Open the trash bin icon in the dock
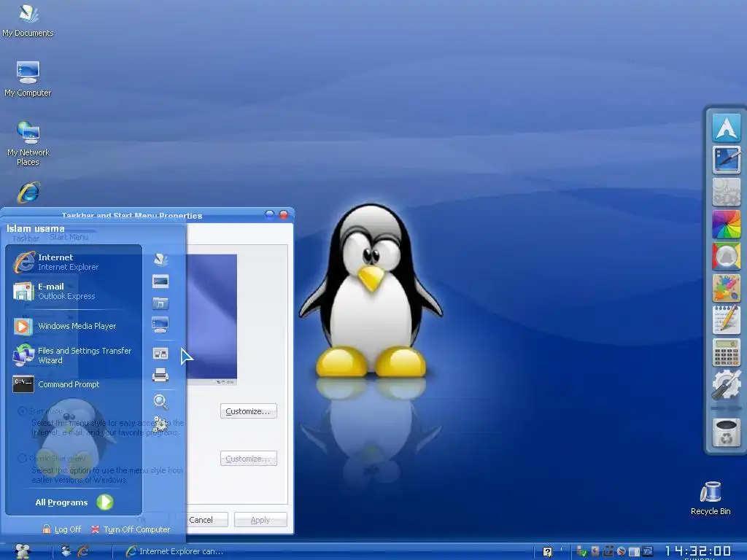 [x=727, y=432]
